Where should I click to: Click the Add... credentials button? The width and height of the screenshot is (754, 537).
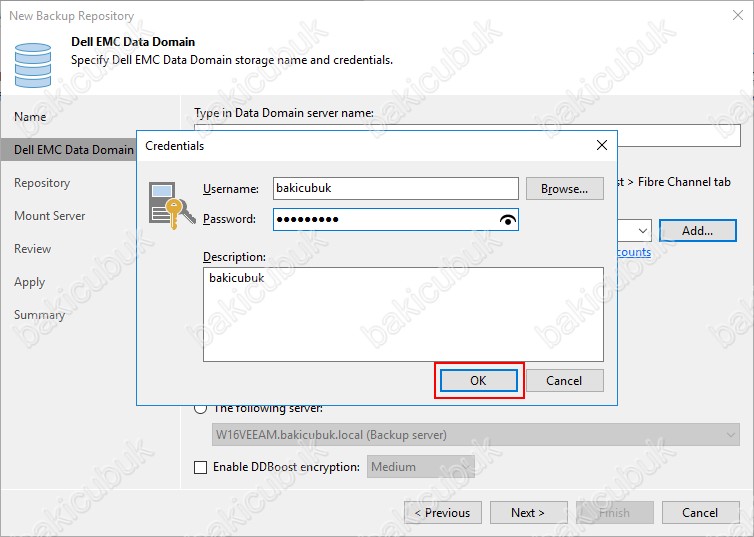click(x=697, y=231)
